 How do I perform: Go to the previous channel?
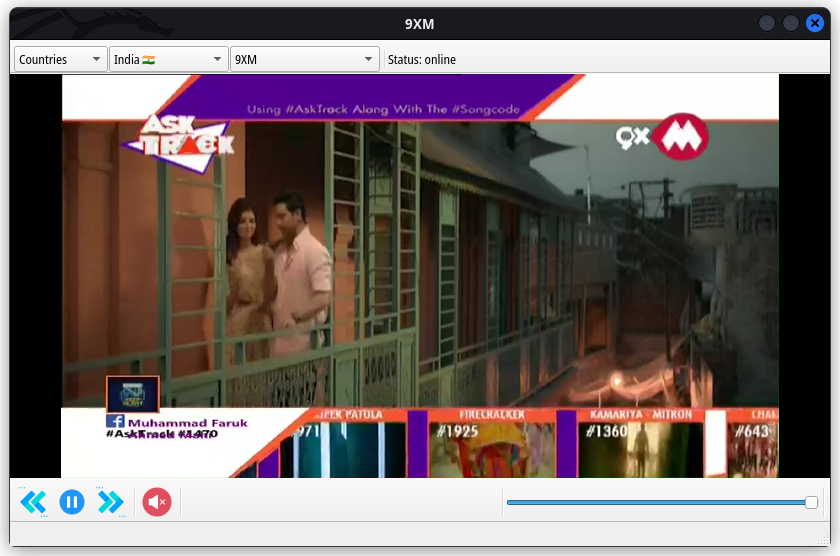coord(33,502)
